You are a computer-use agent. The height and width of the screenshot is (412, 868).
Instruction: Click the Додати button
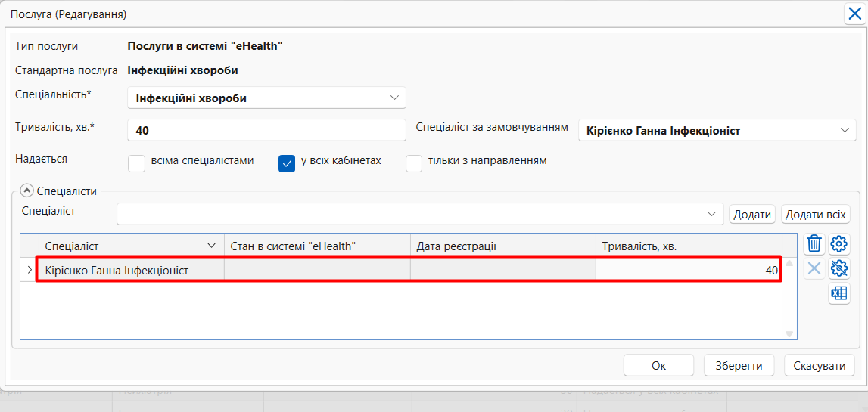pos(752,215)
